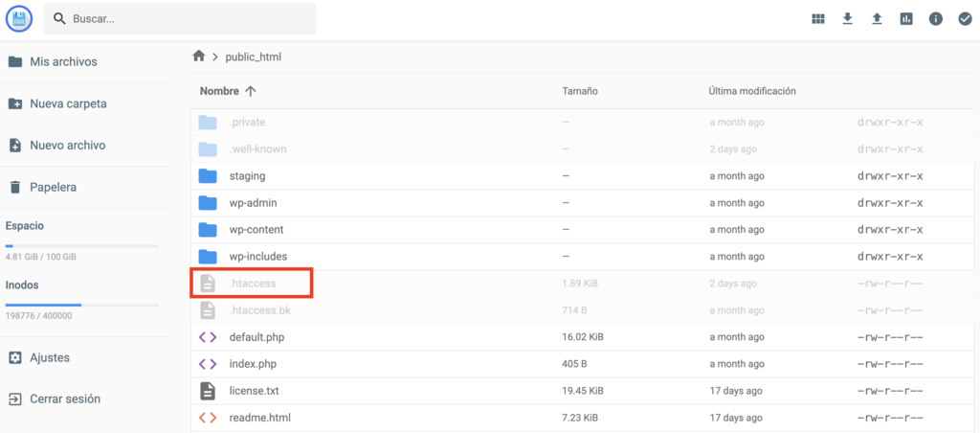Click the download icon in top toolbar
This screenshot has width=980, height=433.
pos(848,19)
